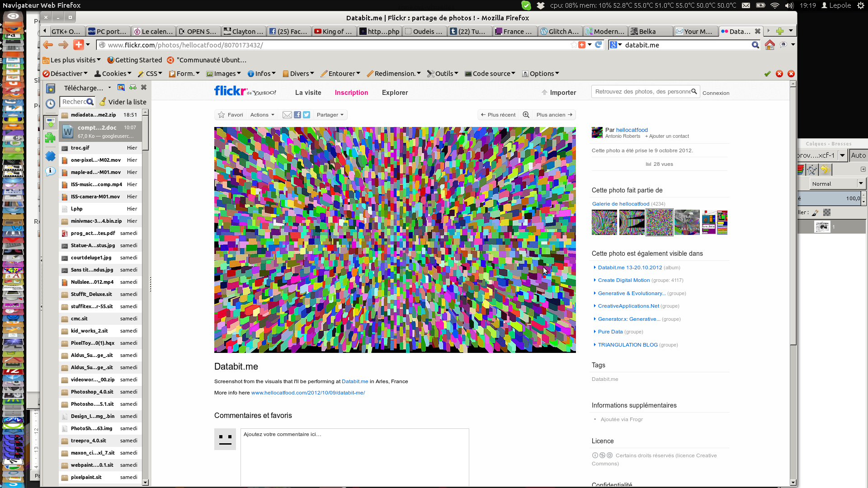The height and width of the screenshot is (488, 868).
Task: Share photo via Twitter icon
Action: pos(307,115)
